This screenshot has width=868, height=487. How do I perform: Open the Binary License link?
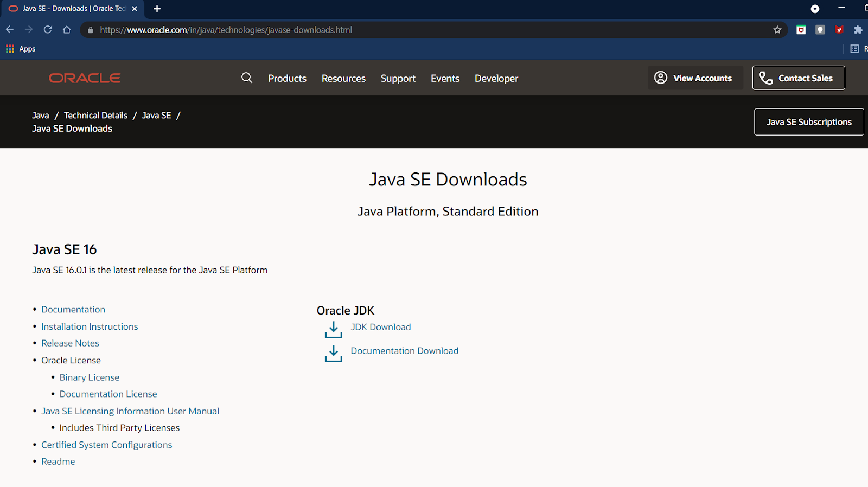click(x=90, y=377)
